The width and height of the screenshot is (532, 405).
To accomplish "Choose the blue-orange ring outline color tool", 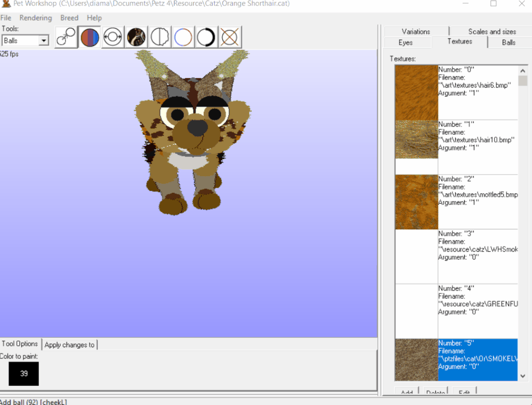I will 183,37.
